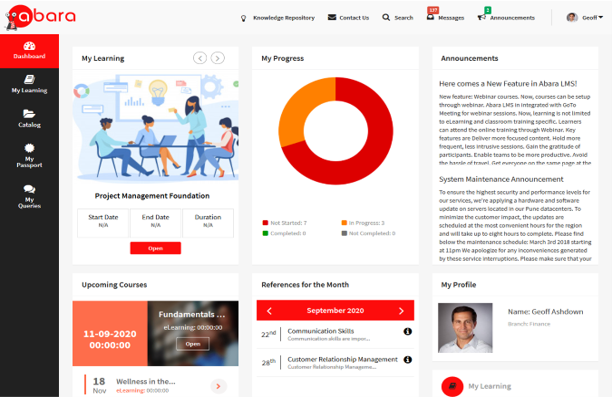
Task: Toggle the In Progress legend entry
Action: coord(363,223)
